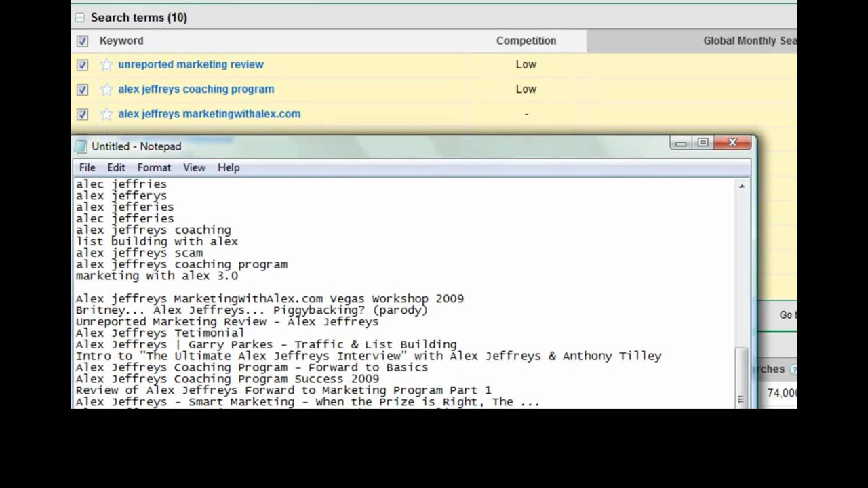Click the line 'Alex Jeffreys Coaching Program Success 2009'
Screen dimensions: 868x488
point(227,379)
